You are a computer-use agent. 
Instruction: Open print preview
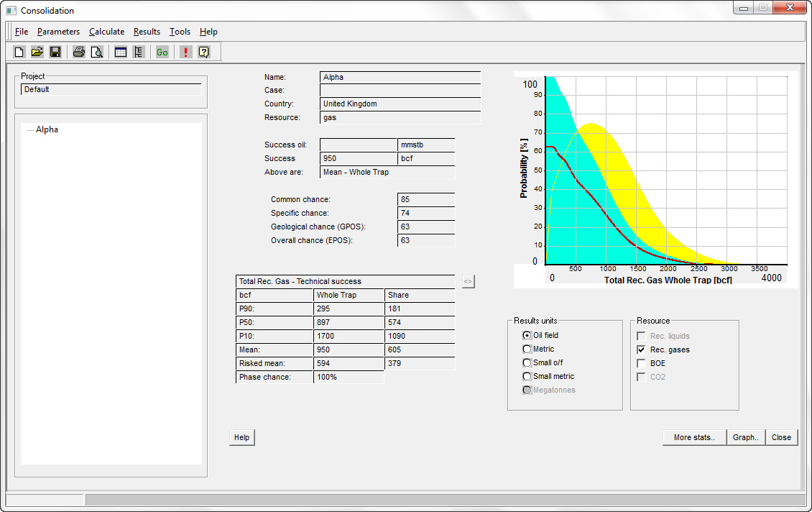(96, 51)
